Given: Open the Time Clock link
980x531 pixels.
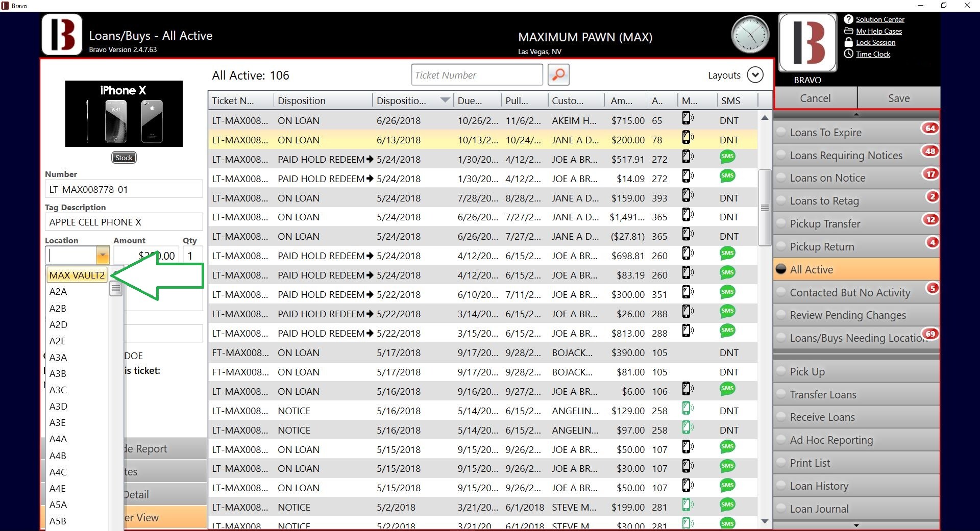Looking at the screenshot, I should [873, 54].
